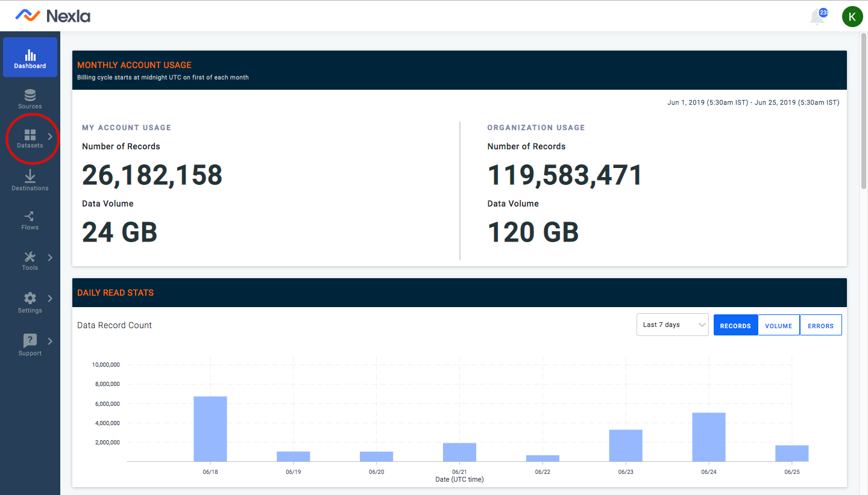Open the Dashboard bar-chart icon

(30, 55)
